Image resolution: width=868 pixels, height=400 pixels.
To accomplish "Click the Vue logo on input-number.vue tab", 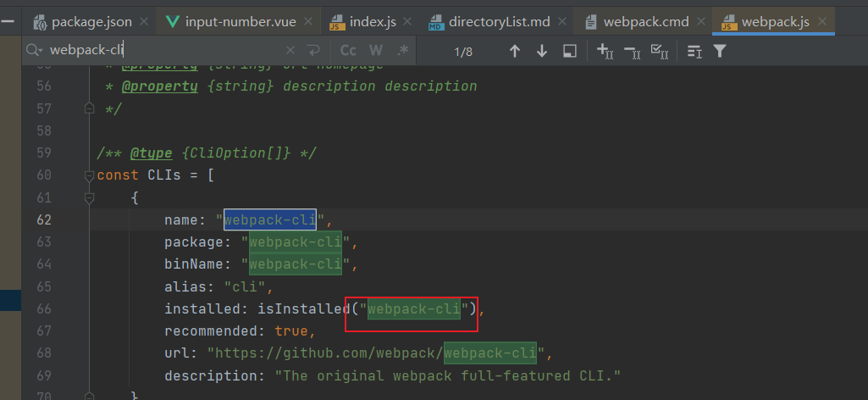I will click(173, 22).
